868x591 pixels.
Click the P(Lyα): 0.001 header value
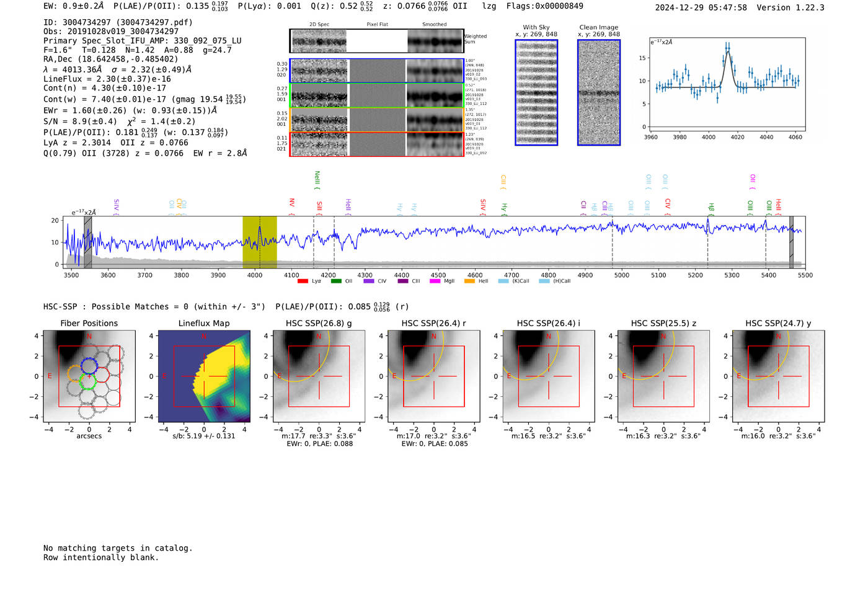tap(269, 6)
